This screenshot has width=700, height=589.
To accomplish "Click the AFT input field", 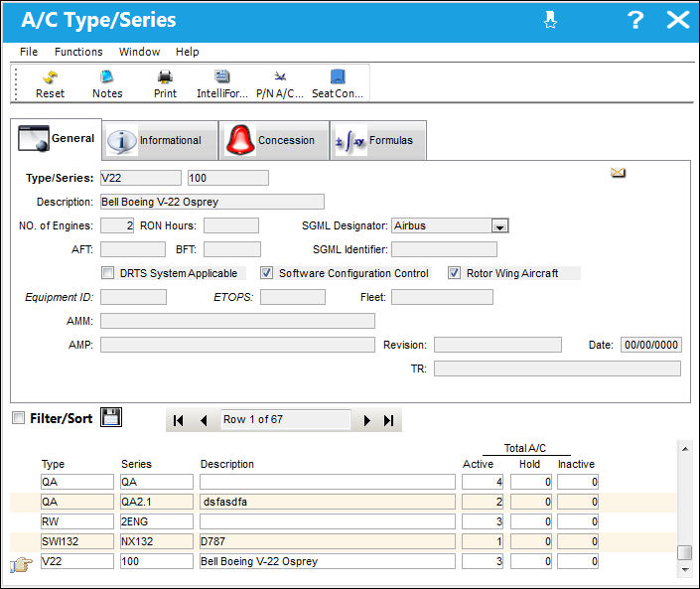I will 133,249.
